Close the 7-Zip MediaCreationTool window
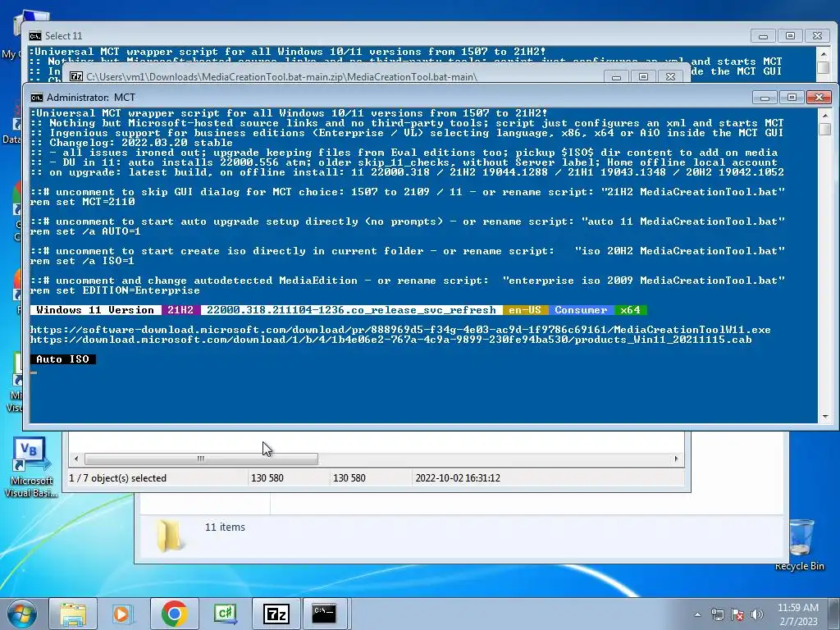The image size is (840, 630). [670, 77]
